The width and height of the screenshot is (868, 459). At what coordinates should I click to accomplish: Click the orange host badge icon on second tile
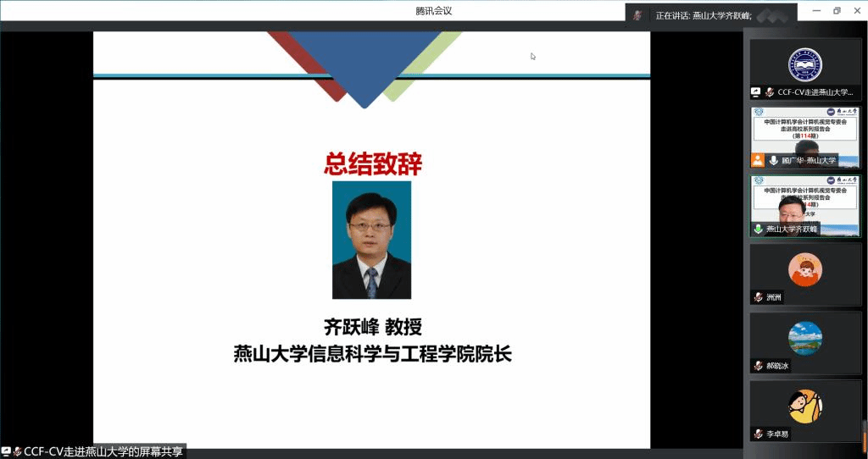[758, 160]
